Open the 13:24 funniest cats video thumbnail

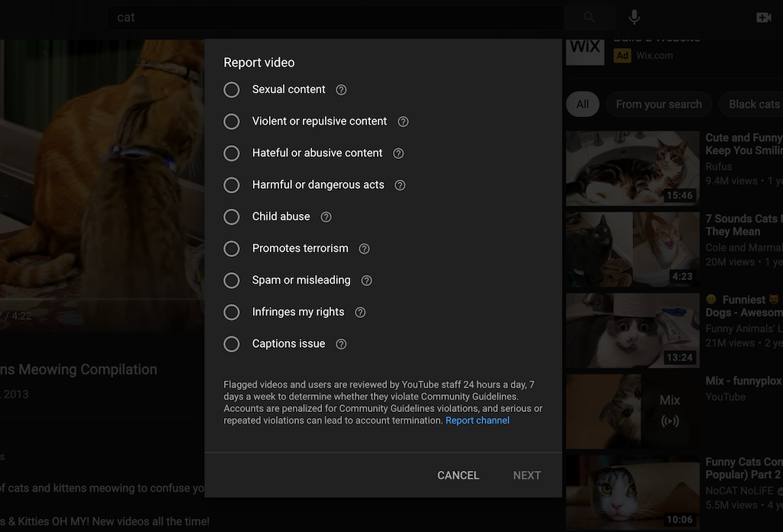coord(632,330)
